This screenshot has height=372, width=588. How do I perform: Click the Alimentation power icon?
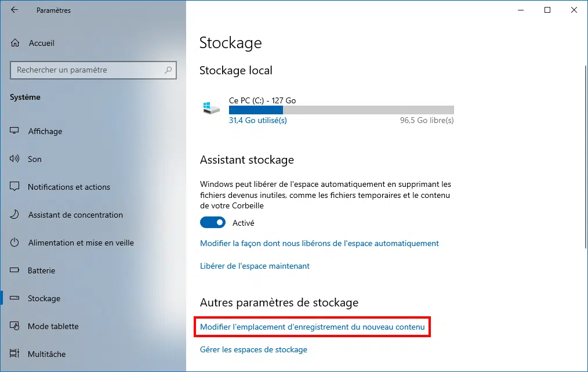point(14,242)
